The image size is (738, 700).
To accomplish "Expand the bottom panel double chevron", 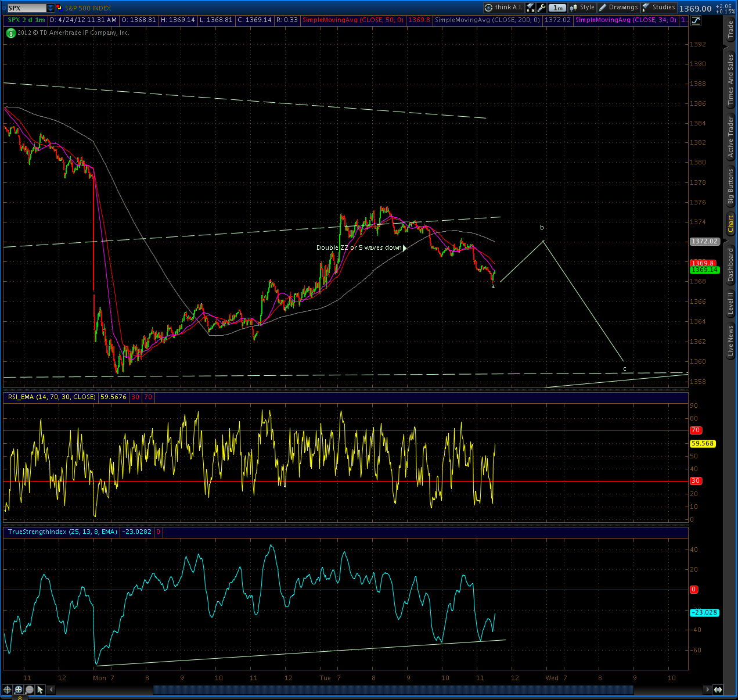I will pos(20,697).
